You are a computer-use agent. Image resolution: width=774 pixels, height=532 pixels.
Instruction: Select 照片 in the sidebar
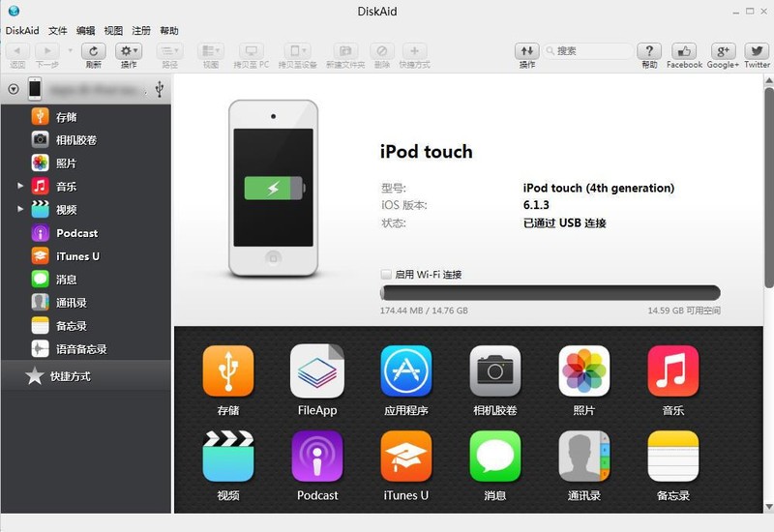[86, 163]
